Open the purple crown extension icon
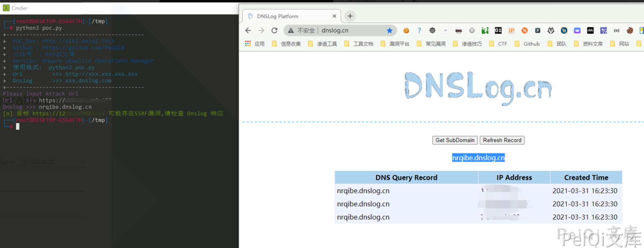644x248 pixels. tap(577, 30)
